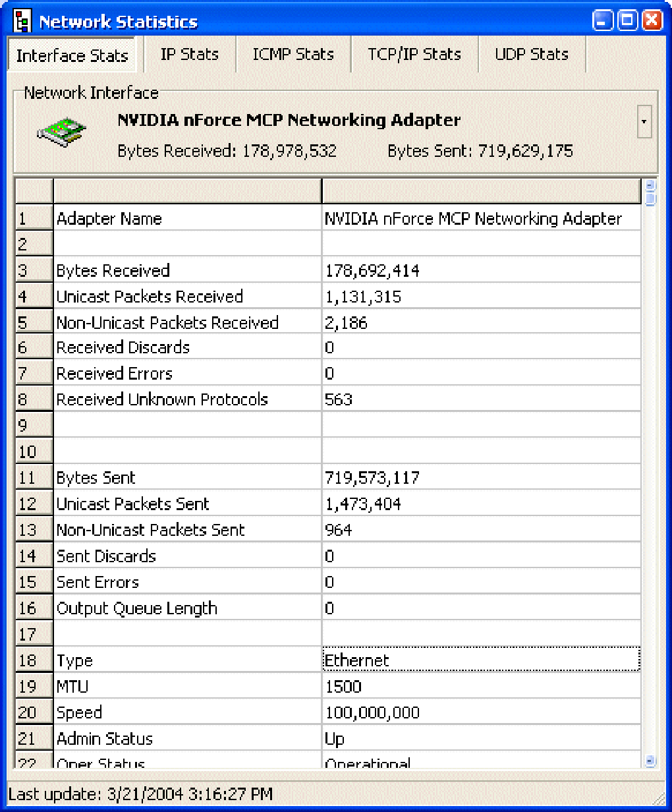View the UDP Stats tab
Viewport: 672px width, 812px height.
click(531, 54)
